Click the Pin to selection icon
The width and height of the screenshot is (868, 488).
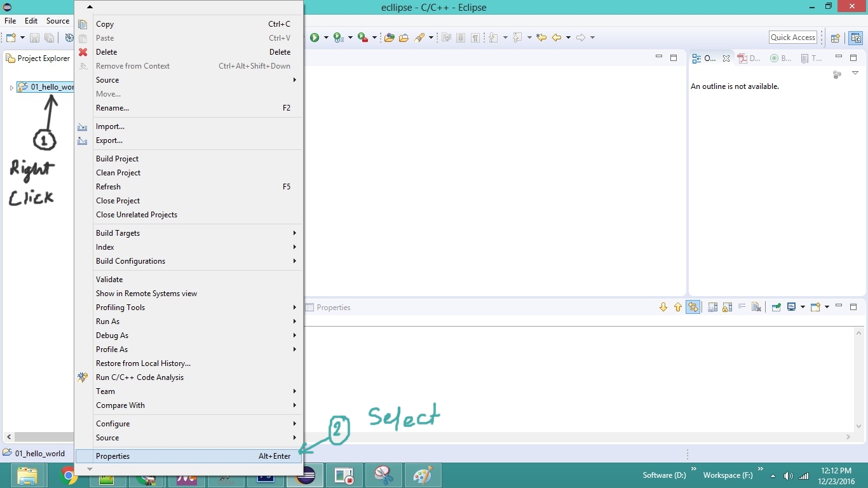776,308
